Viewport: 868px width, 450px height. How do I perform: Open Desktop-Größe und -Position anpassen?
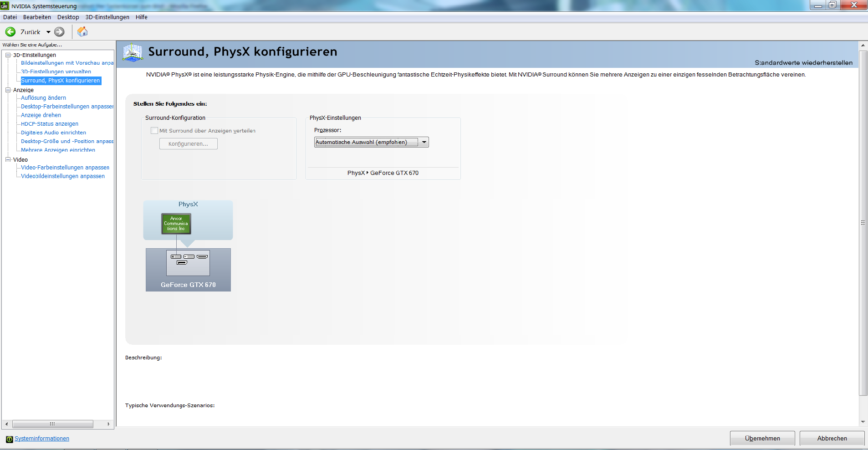pyautogui.click(x=67, y=141)
